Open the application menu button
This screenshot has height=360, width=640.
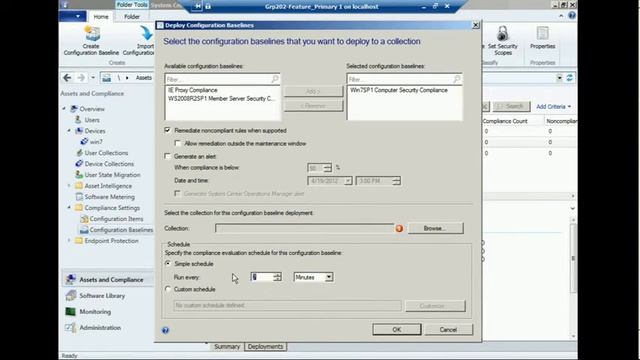[73, 16]
